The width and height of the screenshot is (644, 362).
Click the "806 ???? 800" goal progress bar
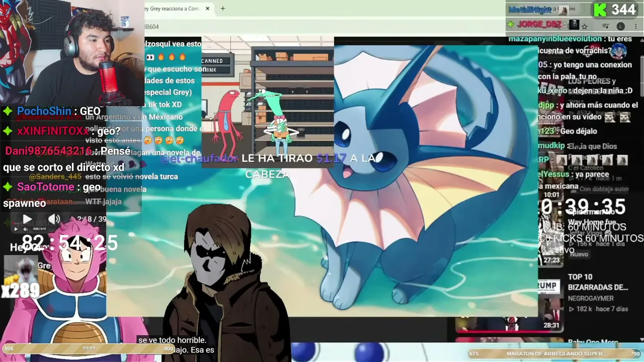tap(88, 348)
